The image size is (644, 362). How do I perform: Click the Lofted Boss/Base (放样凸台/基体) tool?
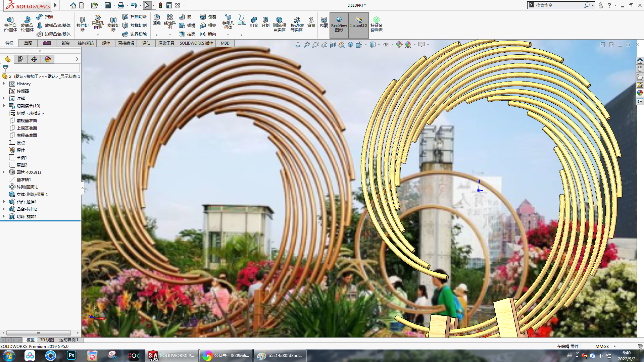pyautogui.click(x=54, y=25)
